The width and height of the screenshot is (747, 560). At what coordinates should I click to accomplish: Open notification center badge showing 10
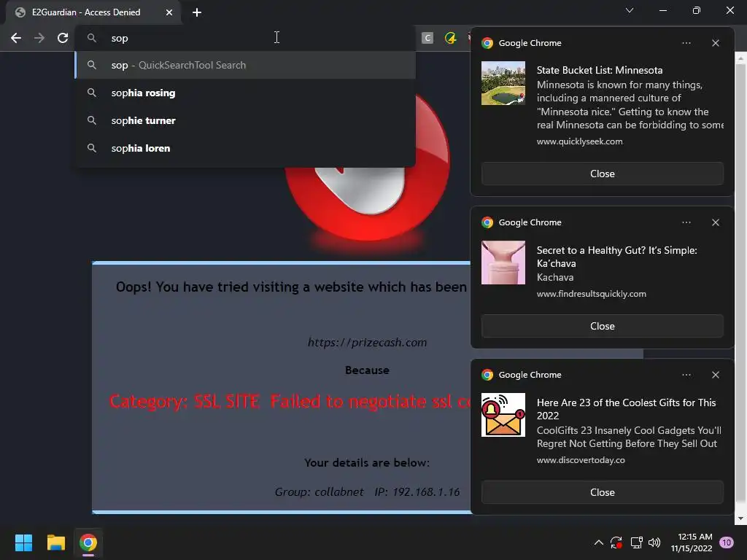click(x=726, y=542)
